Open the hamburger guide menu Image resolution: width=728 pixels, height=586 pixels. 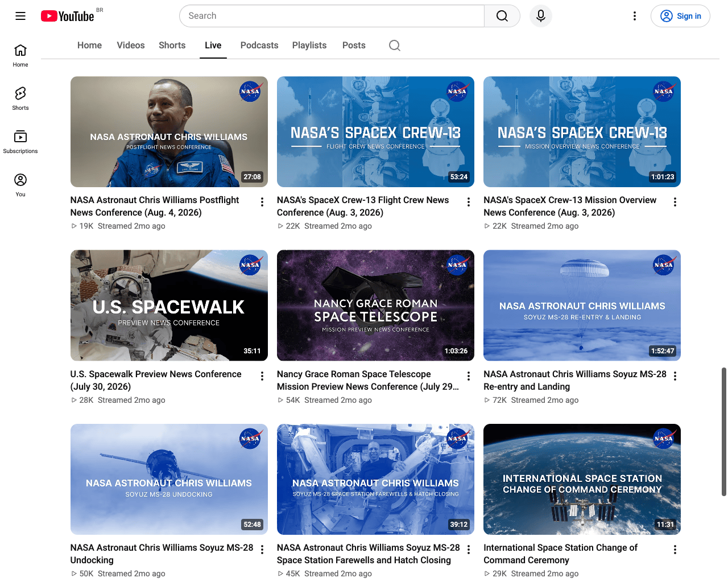tap(20, 16)
